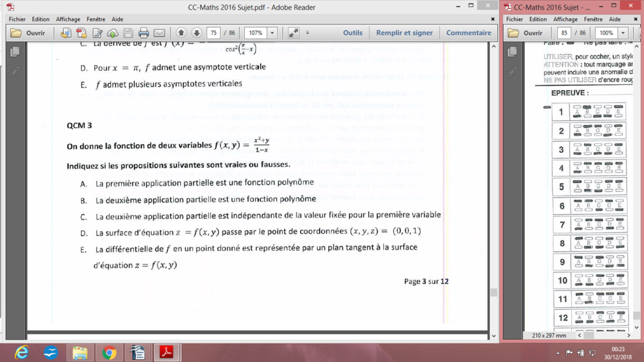Click the vertical scrollbar thumb in left window
Image resolution: width=644 pixels, height=362 pixels.
[494, 292]
